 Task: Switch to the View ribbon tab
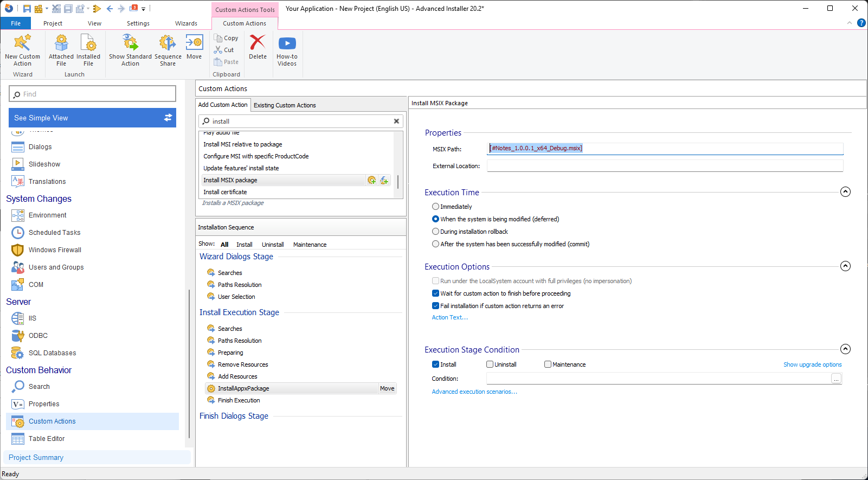tap(94, 23)
